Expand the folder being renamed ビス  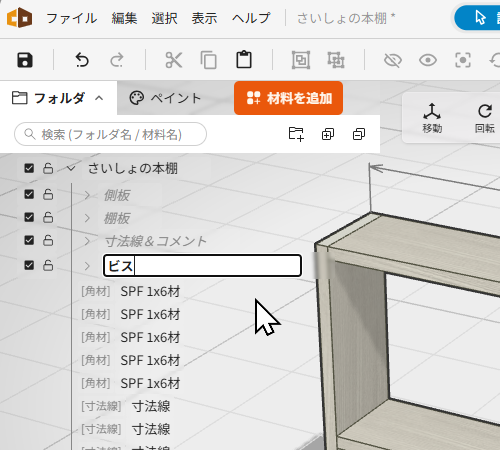[x=87, y=266]
